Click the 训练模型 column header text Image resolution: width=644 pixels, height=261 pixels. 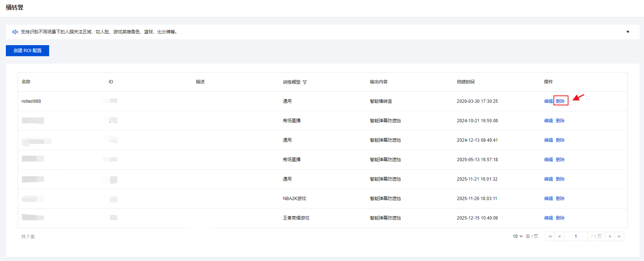292,82
